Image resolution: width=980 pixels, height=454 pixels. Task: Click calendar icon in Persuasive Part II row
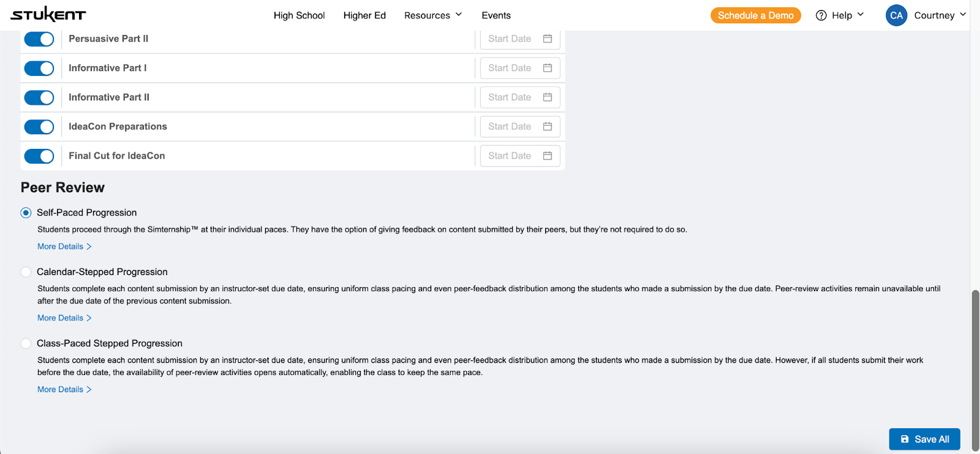point(548,39)
